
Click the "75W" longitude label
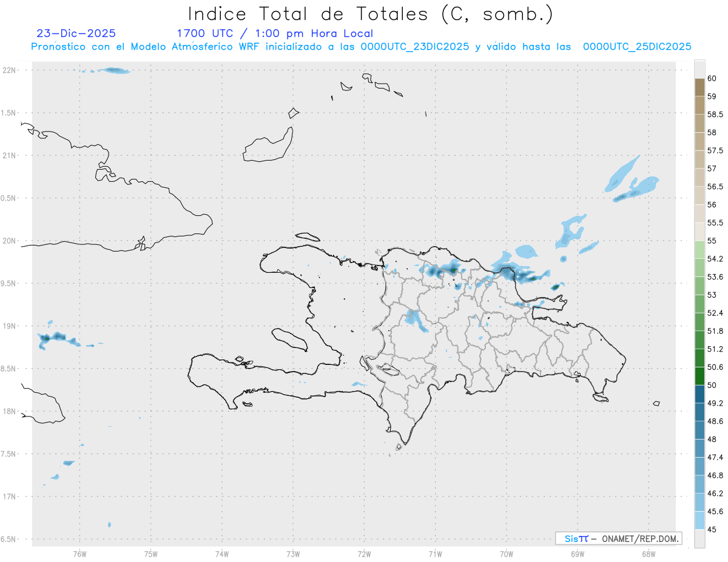[151, 554]
